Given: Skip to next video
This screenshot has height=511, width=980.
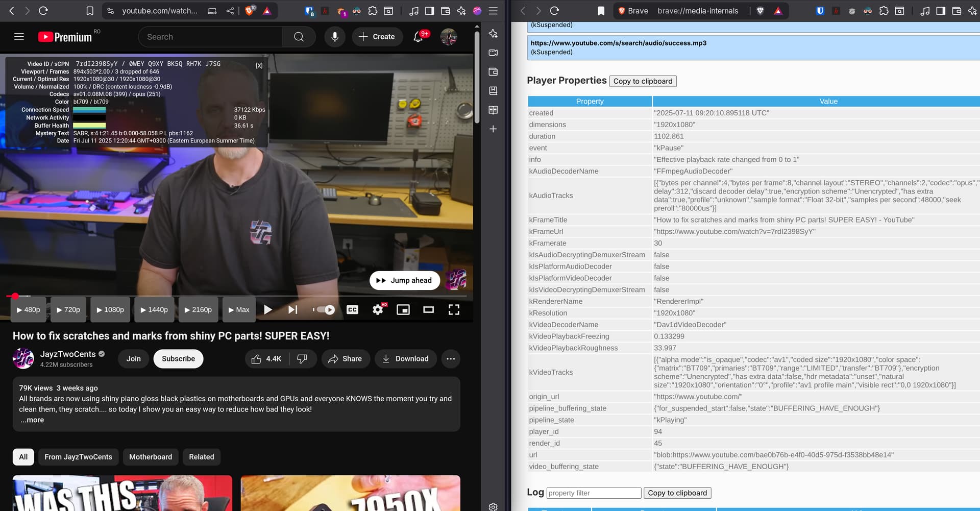Looking at the screenshot, I should tap(292, 310).
